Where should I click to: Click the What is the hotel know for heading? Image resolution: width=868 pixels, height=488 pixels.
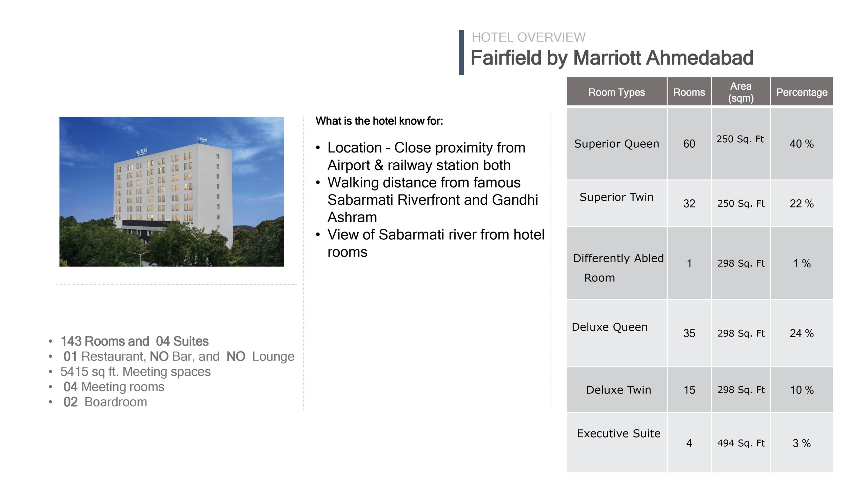click(379, 121)
